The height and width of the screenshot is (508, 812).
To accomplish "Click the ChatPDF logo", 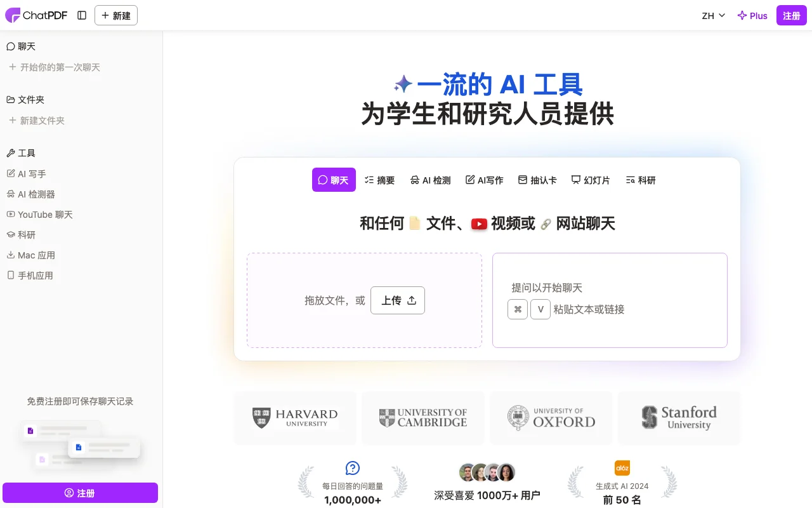I will (x=36, y=15).
